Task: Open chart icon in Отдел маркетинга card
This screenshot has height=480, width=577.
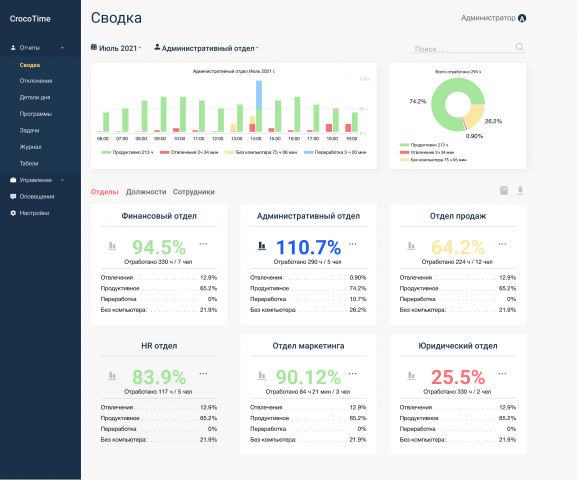Action: pos(262,375)
